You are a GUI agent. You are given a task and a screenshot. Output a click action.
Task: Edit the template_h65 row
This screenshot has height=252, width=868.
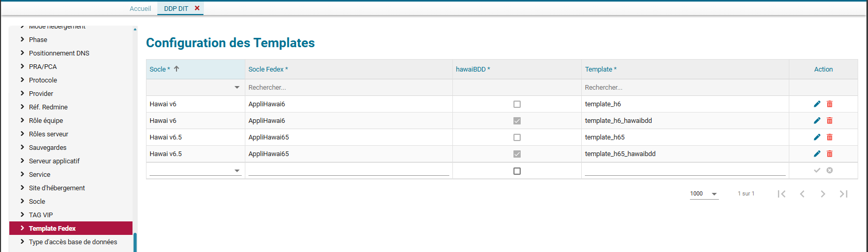[817, 137]
